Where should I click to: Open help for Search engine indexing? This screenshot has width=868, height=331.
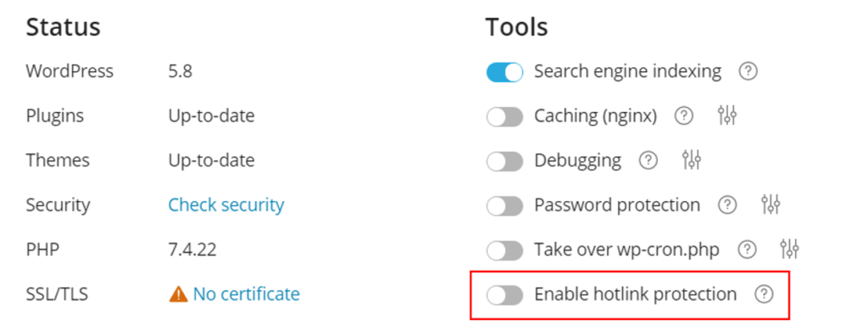tap(748, 71)
